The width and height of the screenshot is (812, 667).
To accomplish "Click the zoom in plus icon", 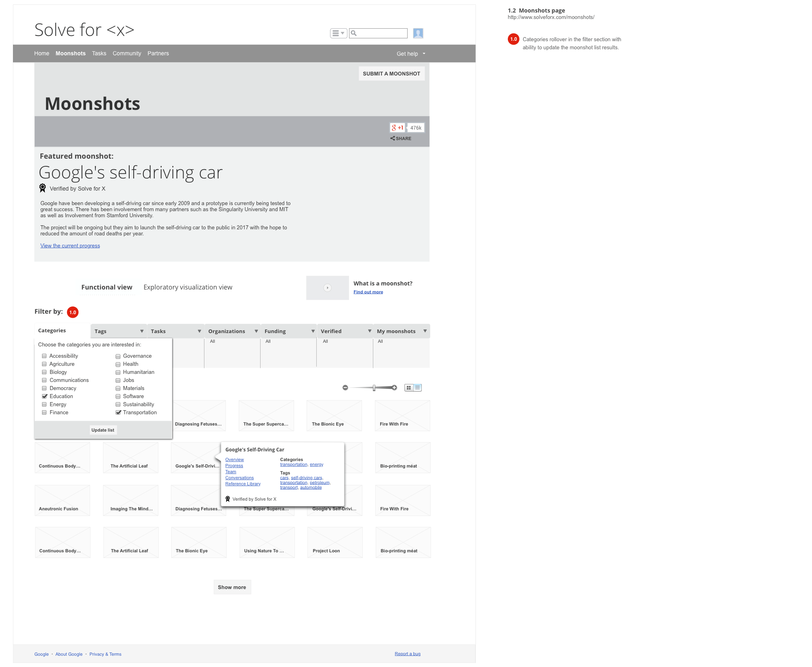I will click(x=394, y=388).
